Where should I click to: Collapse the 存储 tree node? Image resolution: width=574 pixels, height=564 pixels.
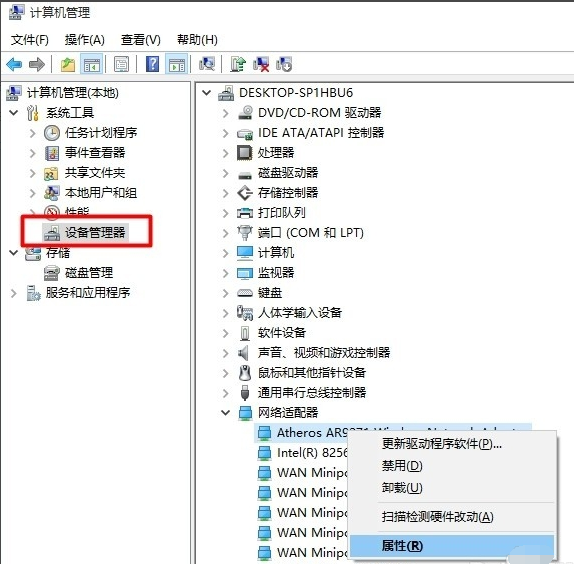[14, 253]
